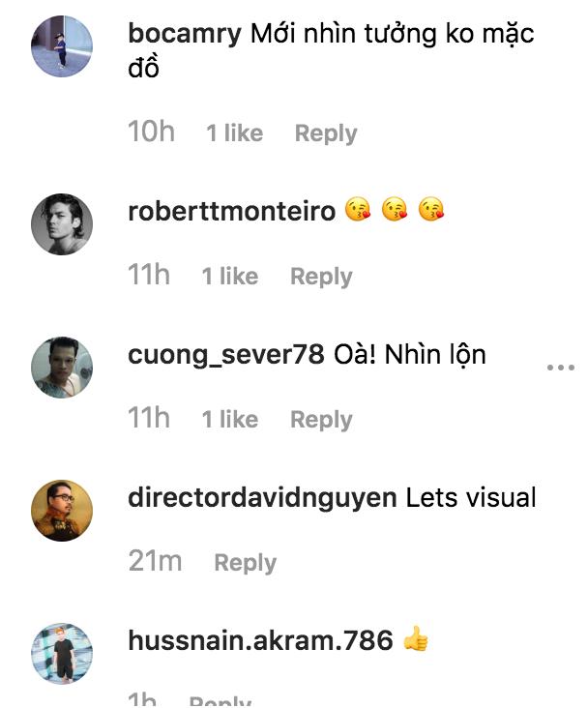The image size is (588, 708).
Task: Open the bocamry username link
Action: coord(184,35)
